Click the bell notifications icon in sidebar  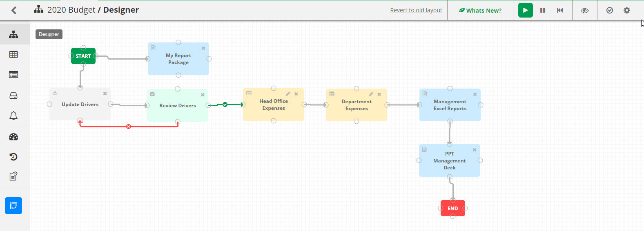pyautogui.click(x=13, y=116)
